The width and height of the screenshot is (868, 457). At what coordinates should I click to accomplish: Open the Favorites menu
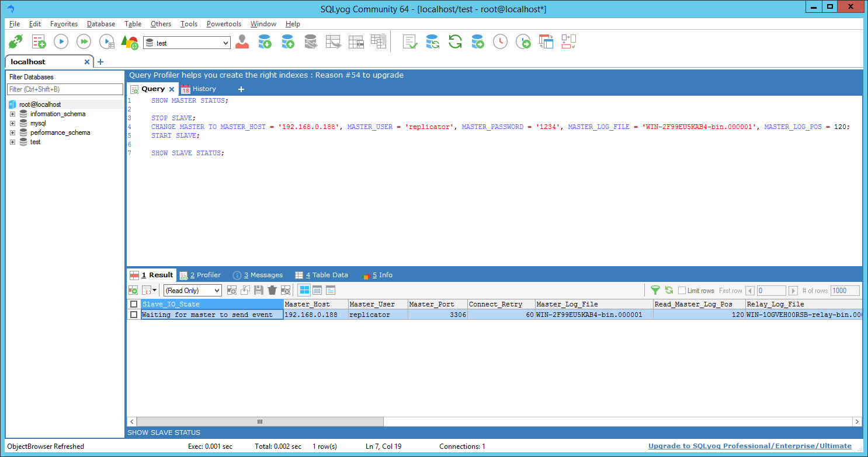(x=64, y=24)
